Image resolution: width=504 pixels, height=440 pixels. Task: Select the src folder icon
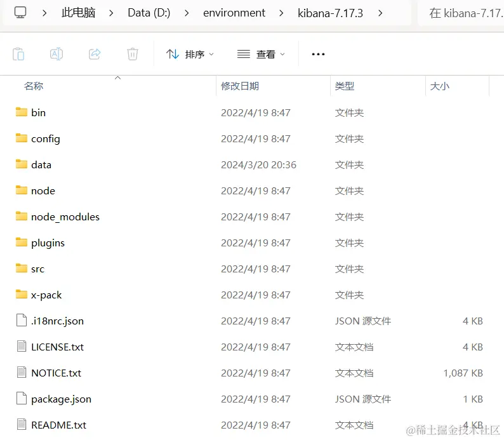pos(22,268)
